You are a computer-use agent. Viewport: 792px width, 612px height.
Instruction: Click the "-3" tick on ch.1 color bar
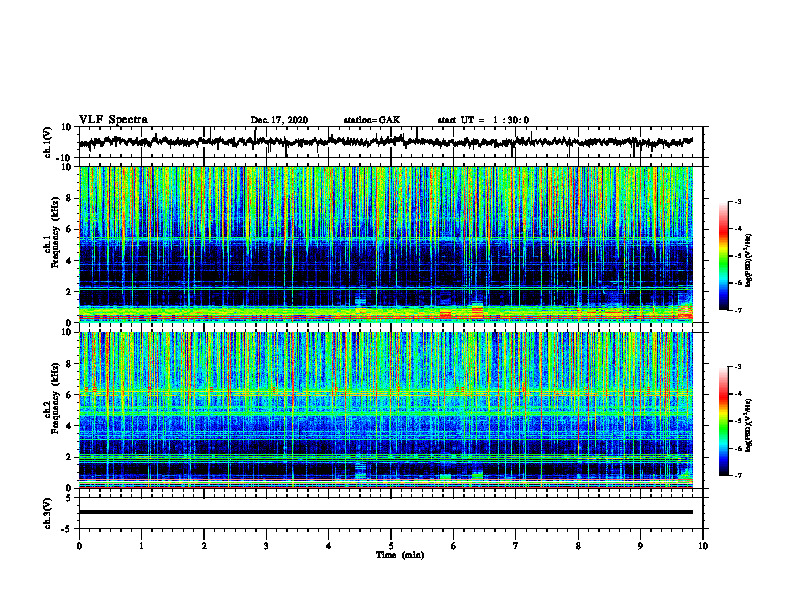coord(737,201)
